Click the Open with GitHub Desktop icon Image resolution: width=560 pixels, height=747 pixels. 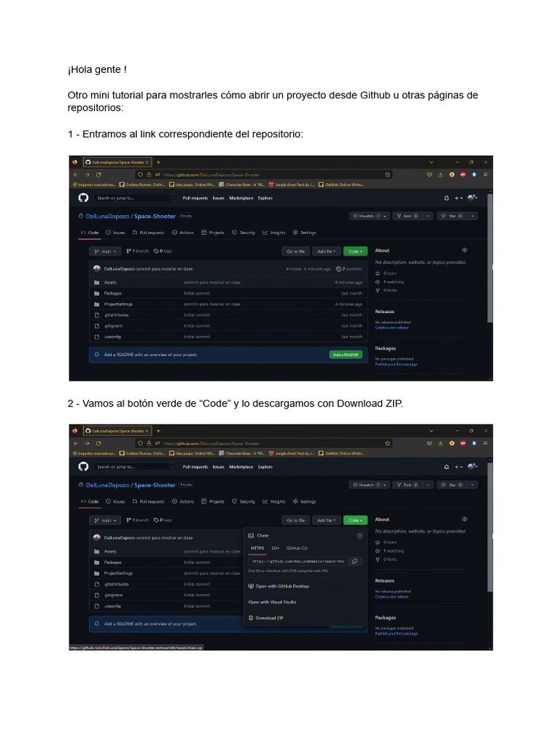[251, 586]
